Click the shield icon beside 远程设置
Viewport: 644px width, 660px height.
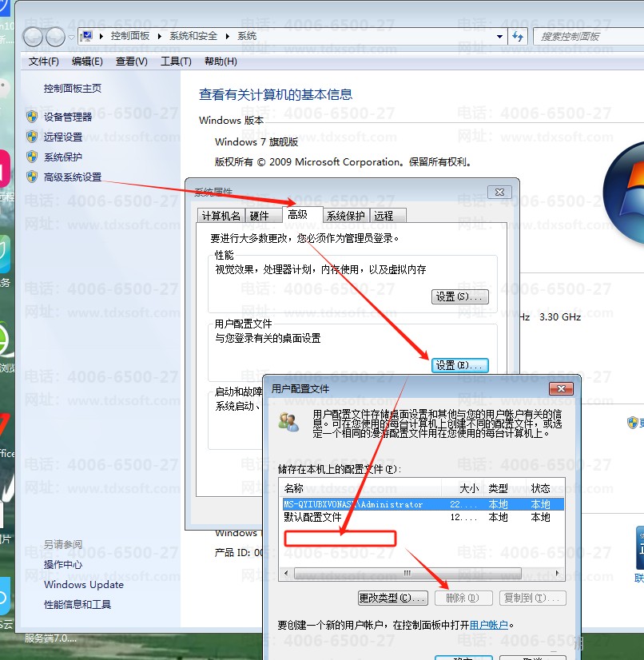(x=32, y=137)
